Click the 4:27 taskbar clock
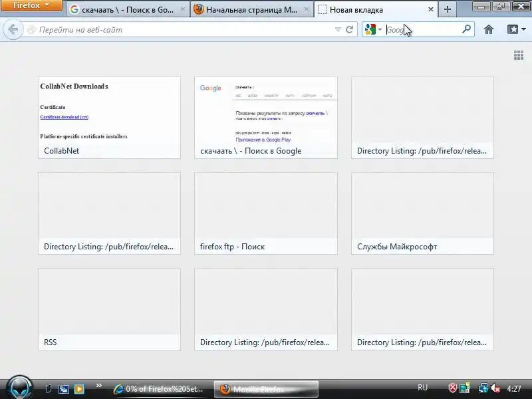This screenshot has height=399, width=532. (x=514, y=389)
